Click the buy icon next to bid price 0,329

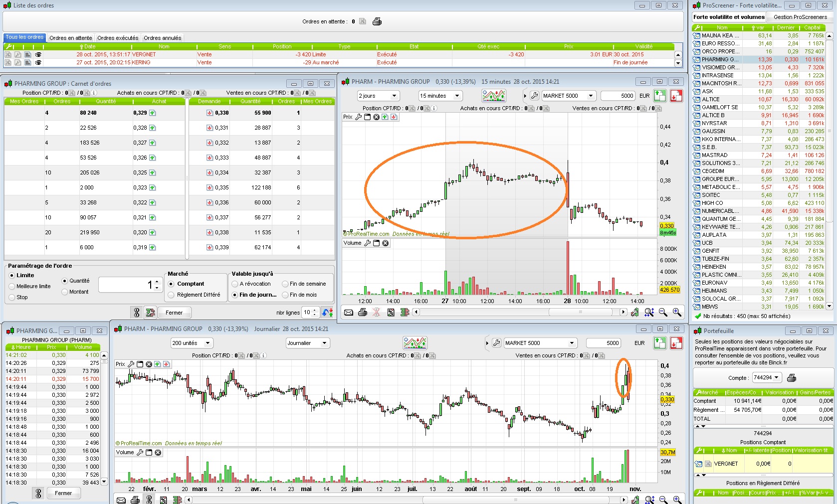152,113
